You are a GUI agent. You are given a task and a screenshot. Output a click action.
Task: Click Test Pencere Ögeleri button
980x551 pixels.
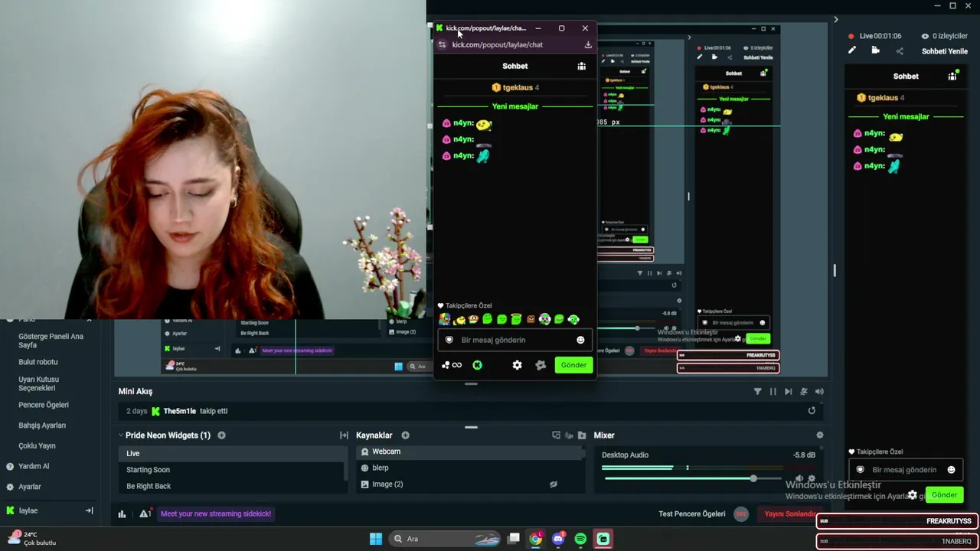click(x=692, y=514)
